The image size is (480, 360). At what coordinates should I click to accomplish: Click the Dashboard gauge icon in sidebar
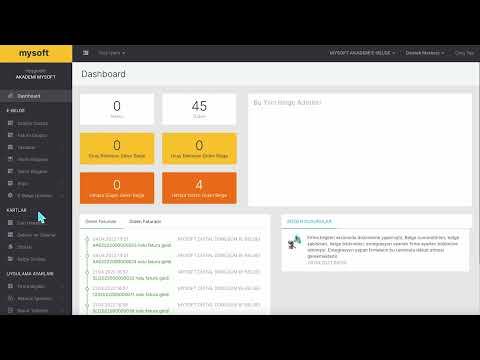[x=11, y=96]
